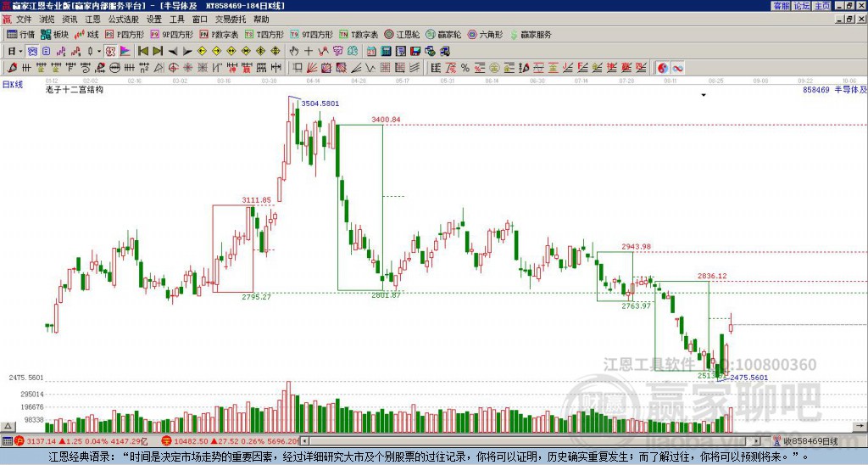Click the 板块 toolbar button

[x=54, y=34]
